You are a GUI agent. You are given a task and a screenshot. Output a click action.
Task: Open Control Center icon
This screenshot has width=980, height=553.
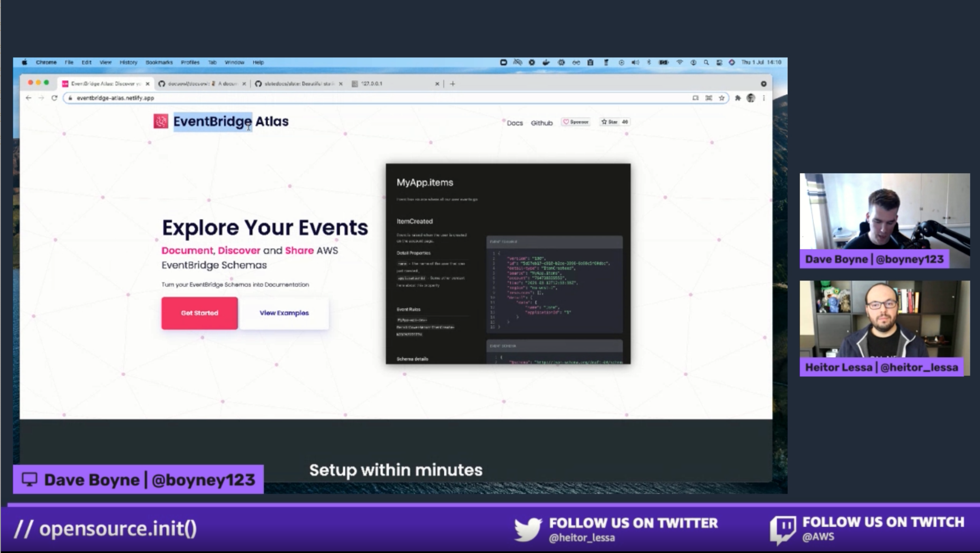pos(719,62)
